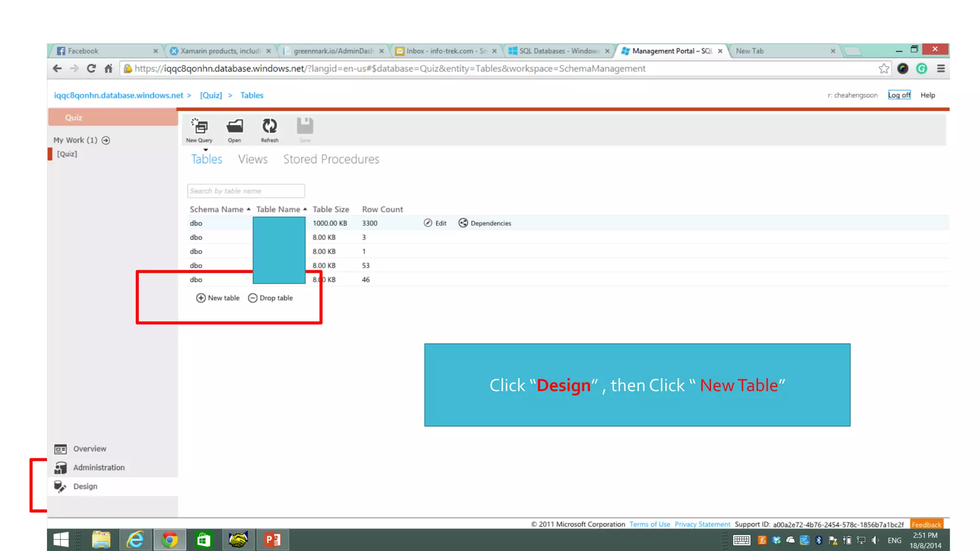Click the Edit pencil icon for first table

point(428,223)
